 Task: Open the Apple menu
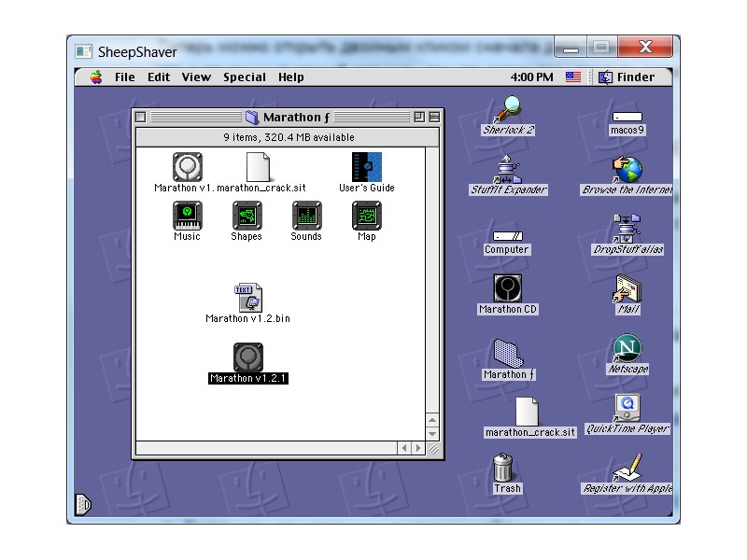(x=96, y=77)
